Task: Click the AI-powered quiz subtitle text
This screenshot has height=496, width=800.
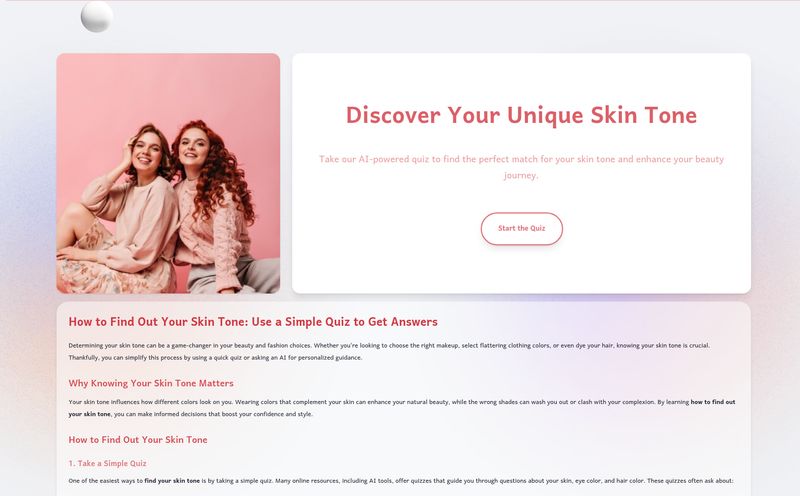Action: 521,167
